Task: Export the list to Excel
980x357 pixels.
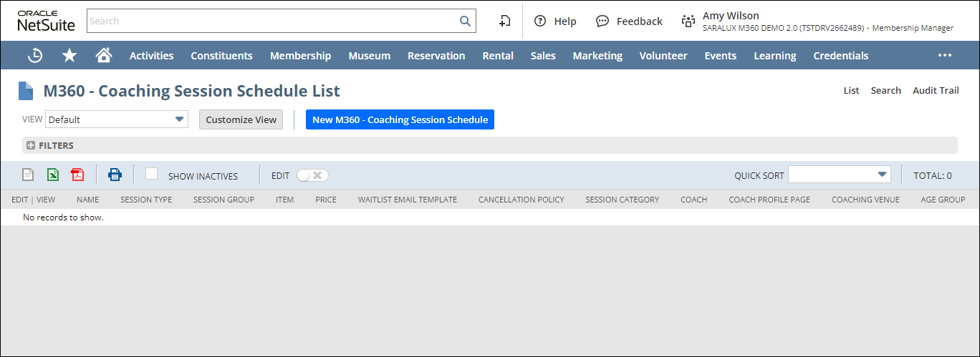Action: click(x=53, y=175)
